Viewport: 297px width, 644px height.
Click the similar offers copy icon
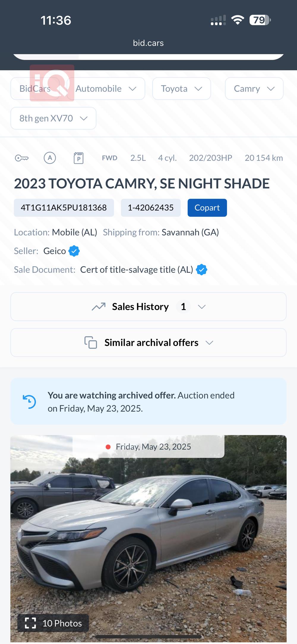tap(91, 343)
